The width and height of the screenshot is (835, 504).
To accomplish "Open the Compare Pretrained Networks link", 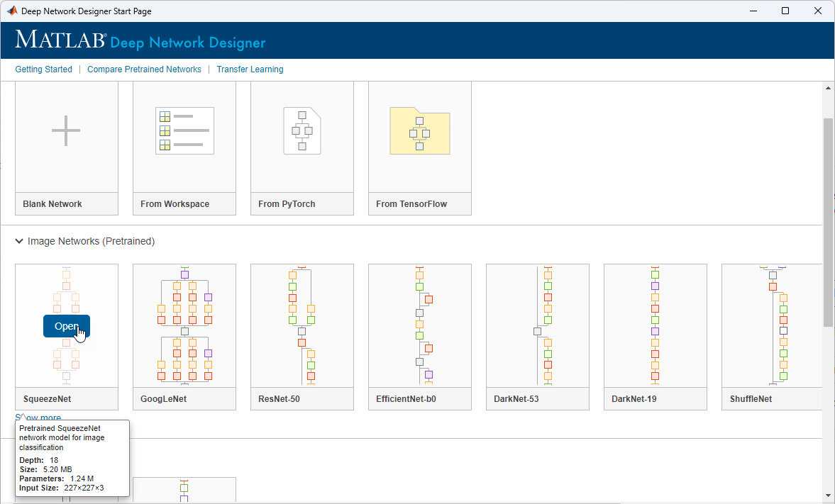I will point(144,69).
